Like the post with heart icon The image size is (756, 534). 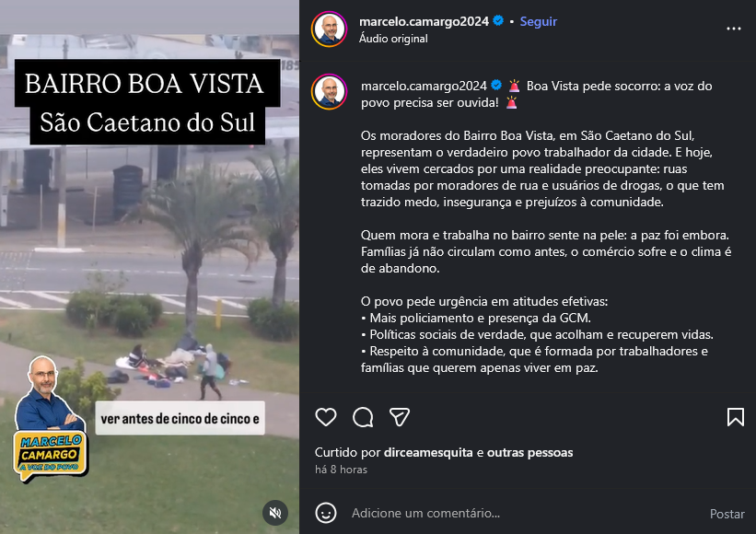tap(326, 417)
